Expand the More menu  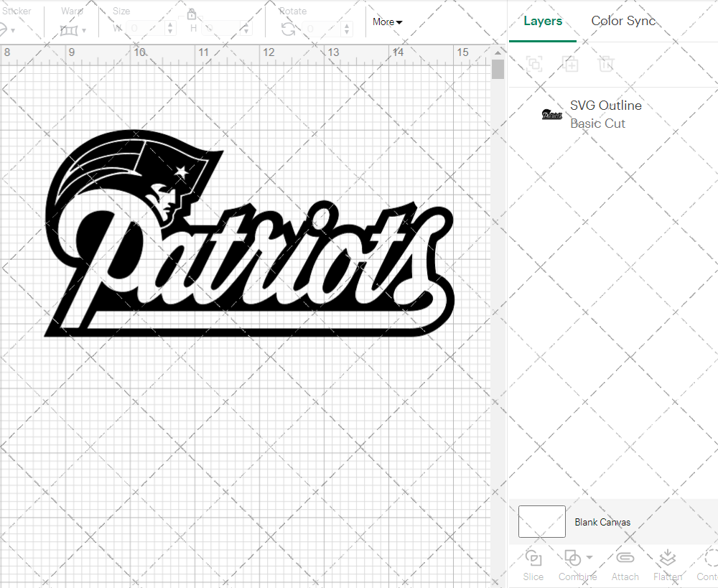[x=387, y=22]
